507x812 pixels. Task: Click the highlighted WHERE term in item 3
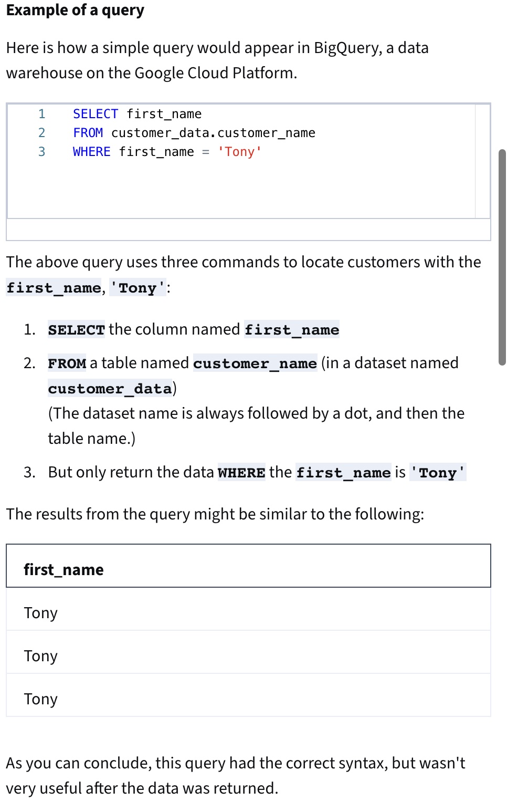pyautogui.click(x=241, y=473)
